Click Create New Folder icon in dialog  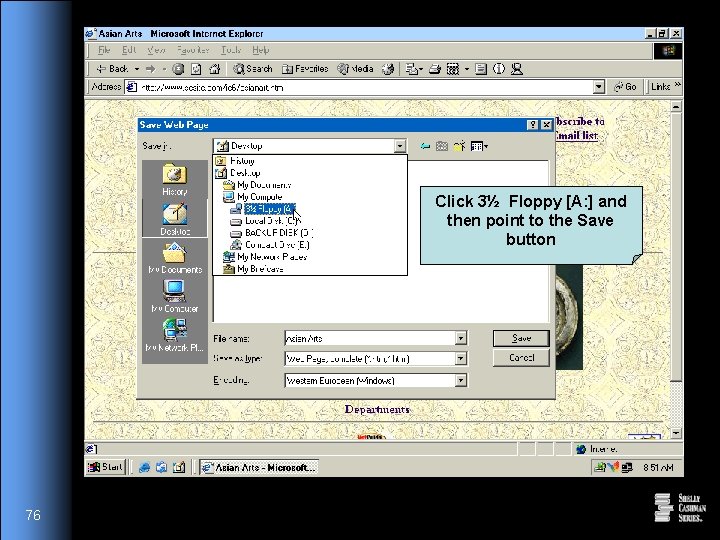click(459, 146)
